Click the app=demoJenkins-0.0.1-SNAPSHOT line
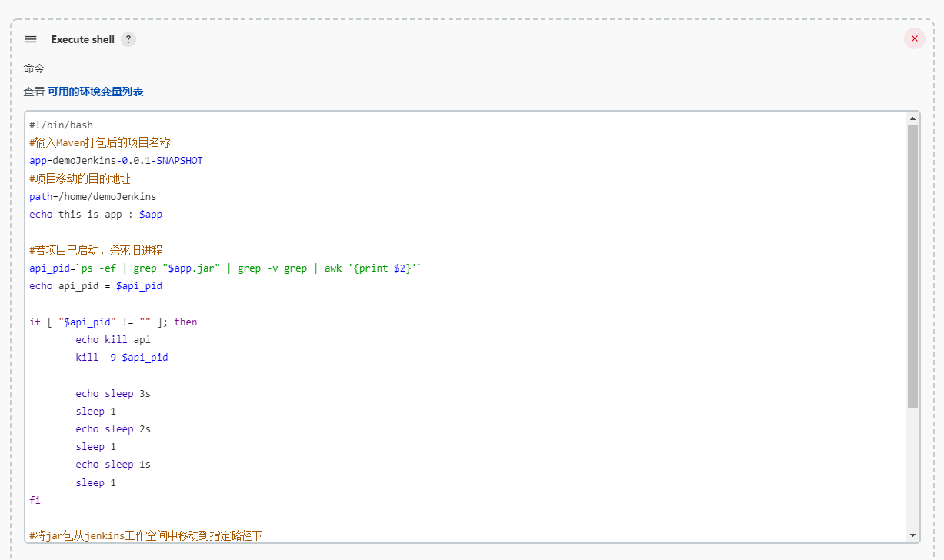Image resolution: width=944 pixels, height=560 pixels. (x=116, y=161)
